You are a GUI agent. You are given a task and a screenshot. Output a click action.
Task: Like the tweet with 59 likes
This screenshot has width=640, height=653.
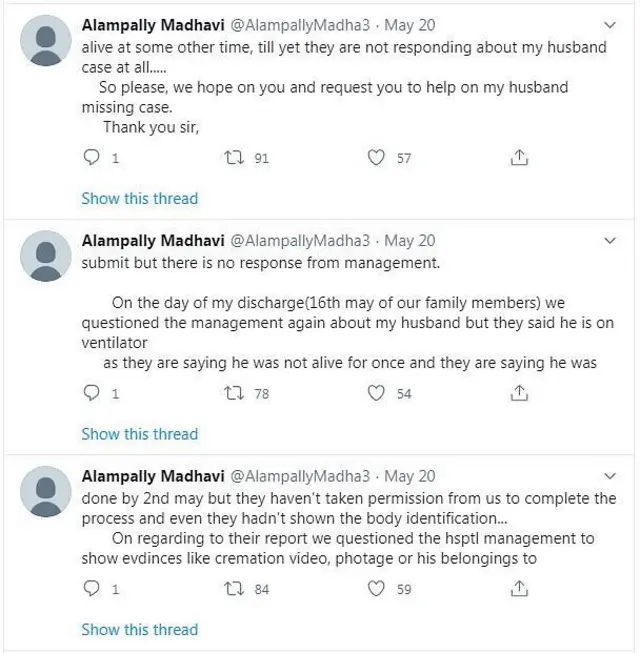pyautogui.click(x=377, y=589)
